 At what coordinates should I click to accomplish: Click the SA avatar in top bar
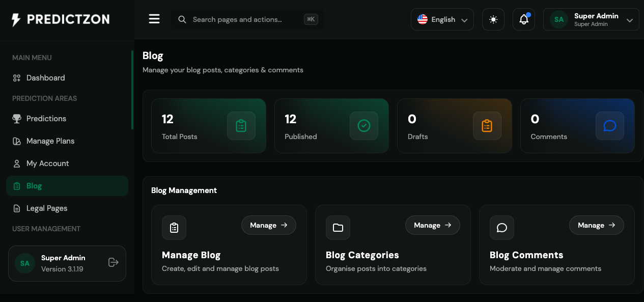point(559,19)
